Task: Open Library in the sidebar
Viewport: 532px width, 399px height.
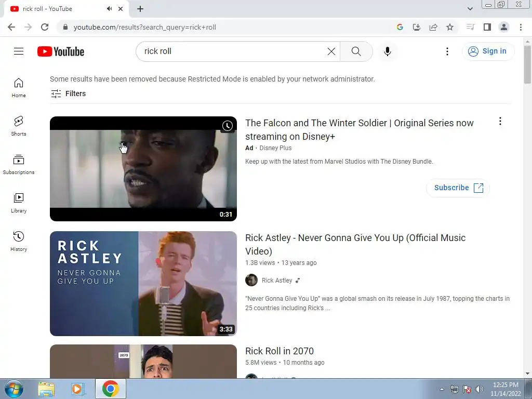Action: [x=19, y=203]
